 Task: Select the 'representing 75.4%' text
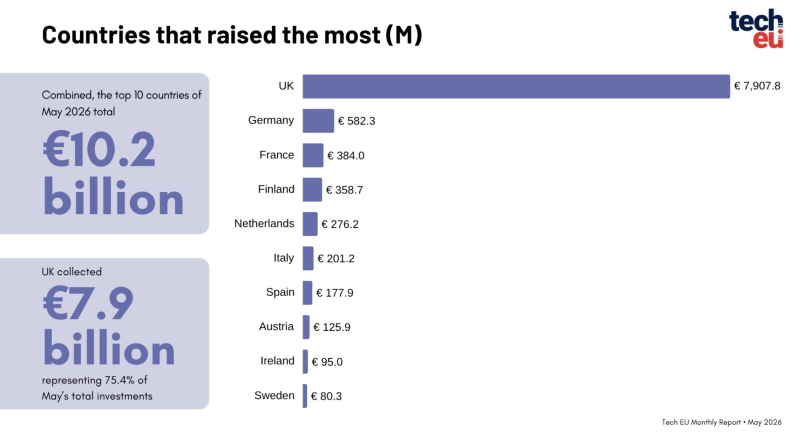click(x=94, y=380)
